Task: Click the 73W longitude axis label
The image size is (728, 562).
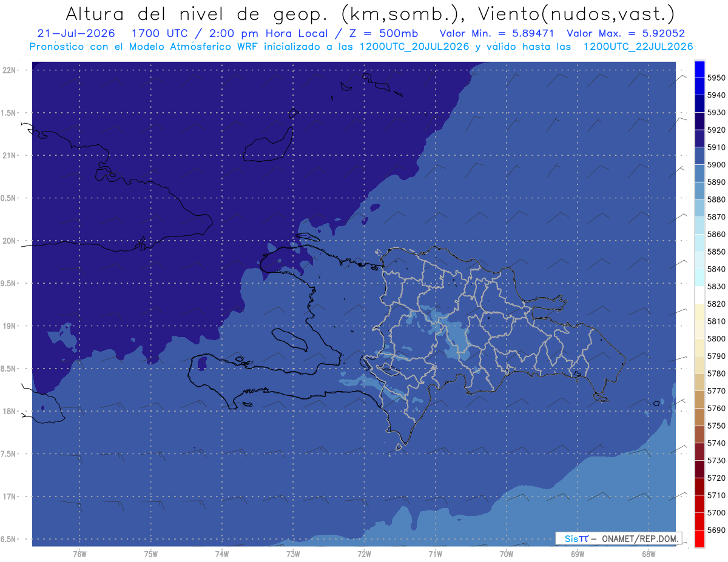Action: pyautogui.click(x=293, y=554)
